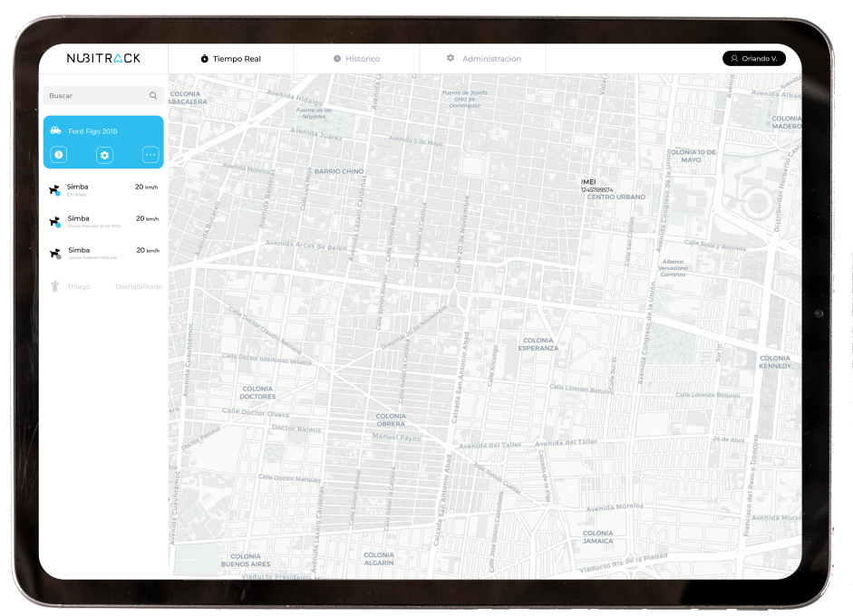
Task: Click the clock history icon on Ford Figo card
Action: point(59,155)
